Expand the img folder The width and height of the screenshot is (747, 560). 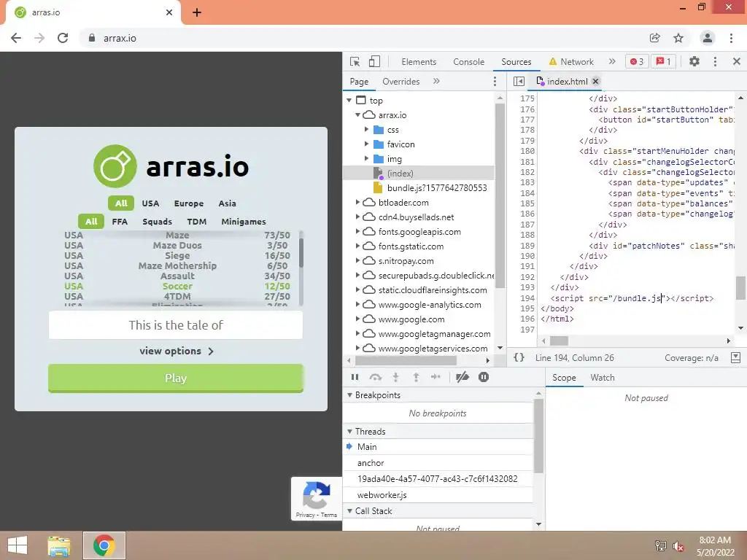(366, 158)
